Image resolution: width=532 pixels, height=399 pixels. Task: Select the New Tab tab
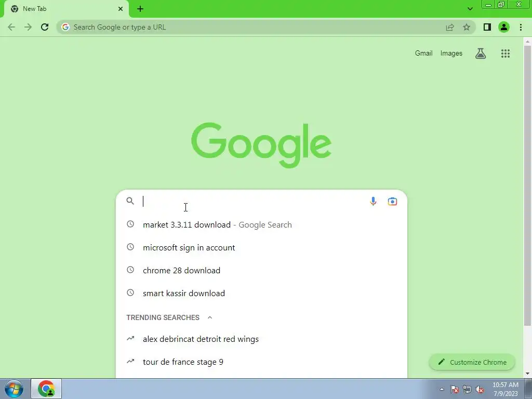point(66,9)
